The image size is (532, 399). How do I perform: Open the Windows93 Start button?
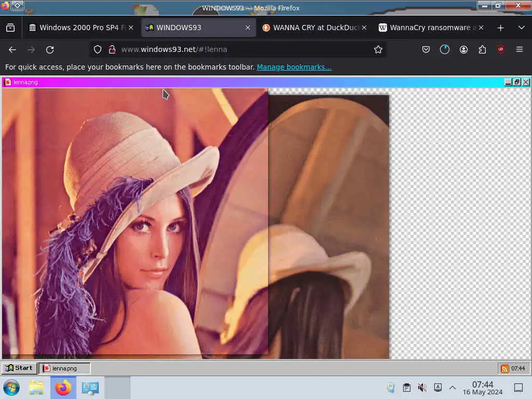19,368
